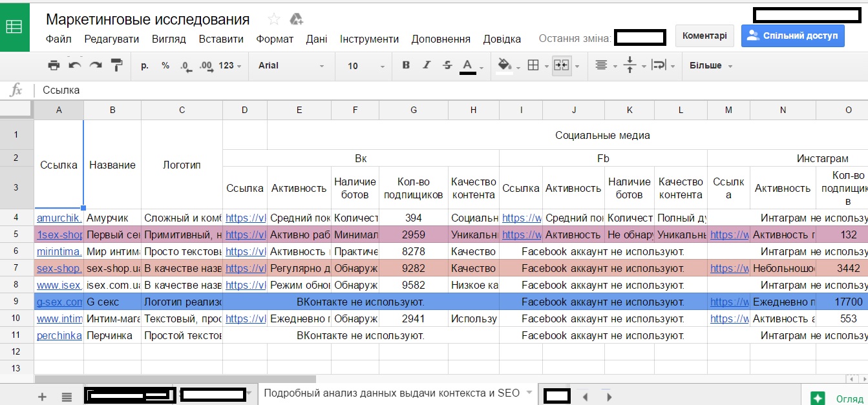Open the Доповнення menu
The width and height of the screenshot is (868, 405).
click(441, 39)
